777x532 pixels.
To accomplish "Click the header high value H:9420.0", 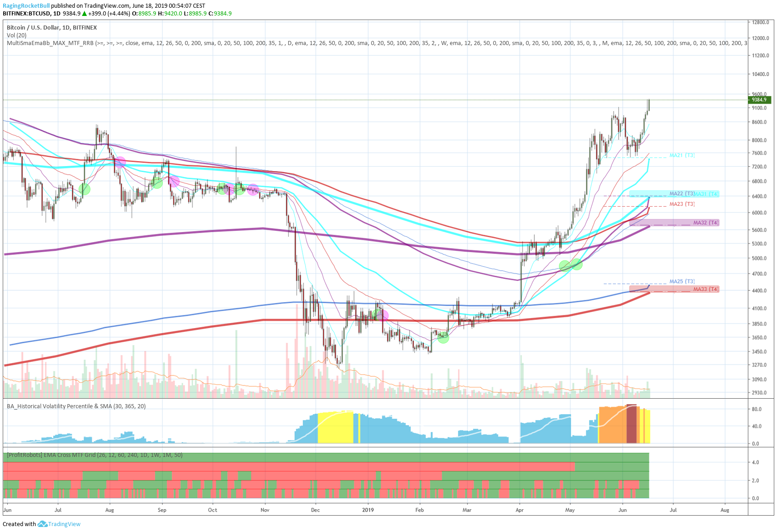I will click(x=170, y=14).
